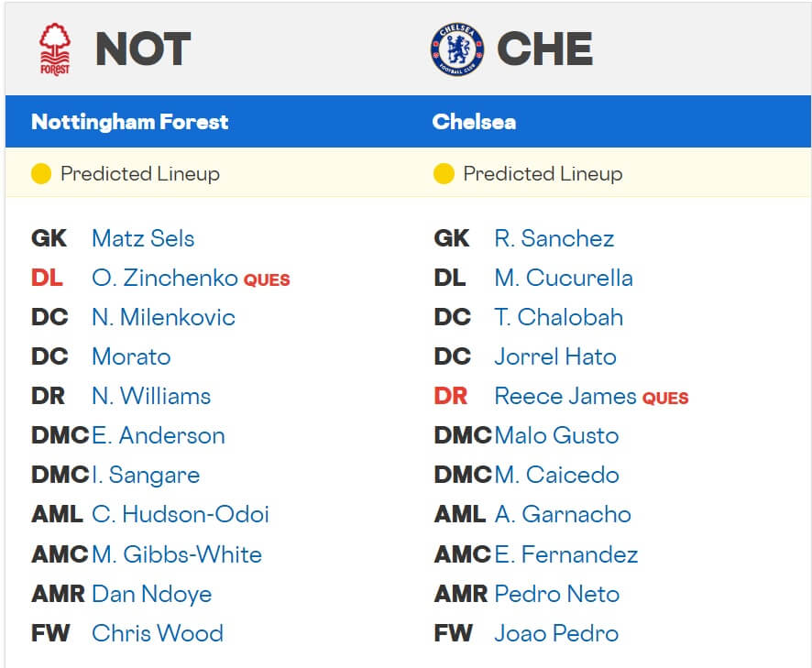Open R. Sanchez goalkeeper profile

[554, 239]
